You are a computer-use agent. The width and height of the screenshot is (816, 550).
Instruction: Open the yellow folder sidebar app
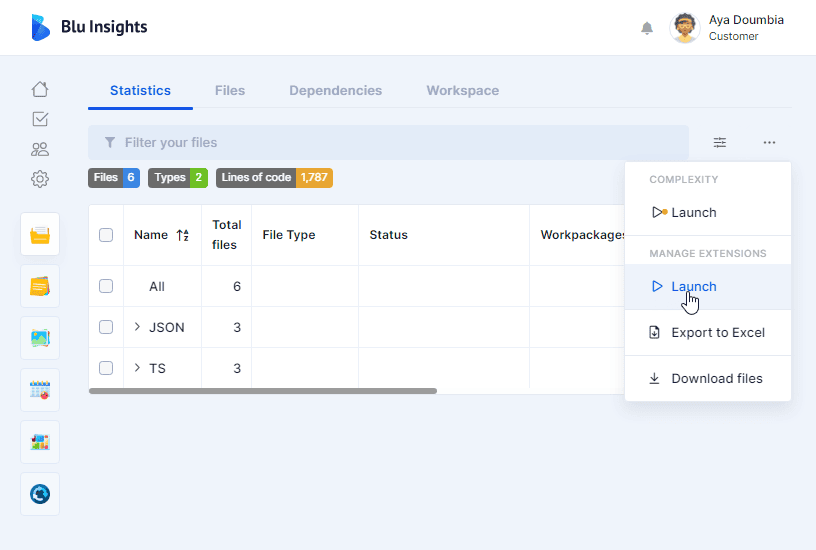40,235
